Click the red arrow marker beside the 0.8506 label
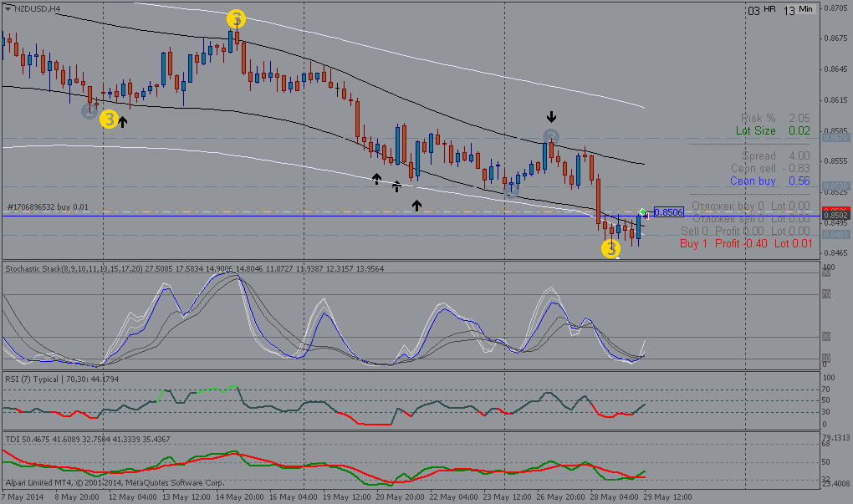 pyautogui.click(x=646, y=216)
